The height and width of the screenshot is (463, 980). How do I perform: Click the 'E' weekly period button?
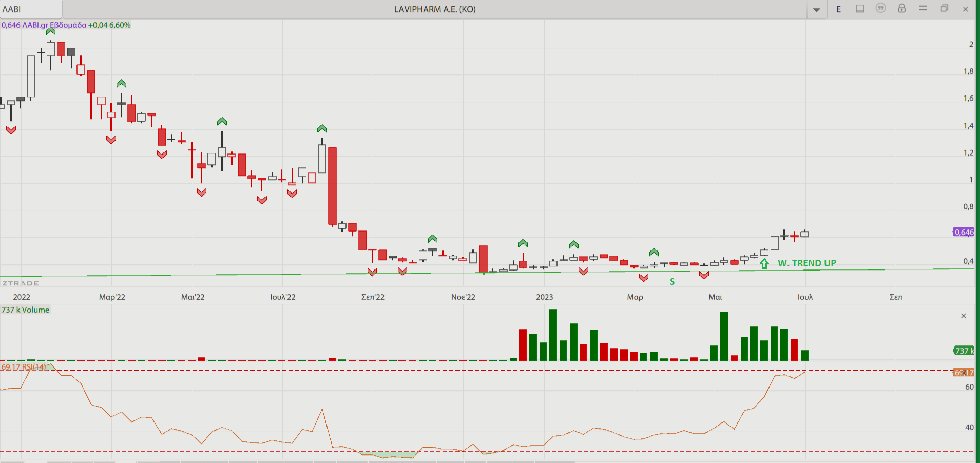[x=838, y=9]
